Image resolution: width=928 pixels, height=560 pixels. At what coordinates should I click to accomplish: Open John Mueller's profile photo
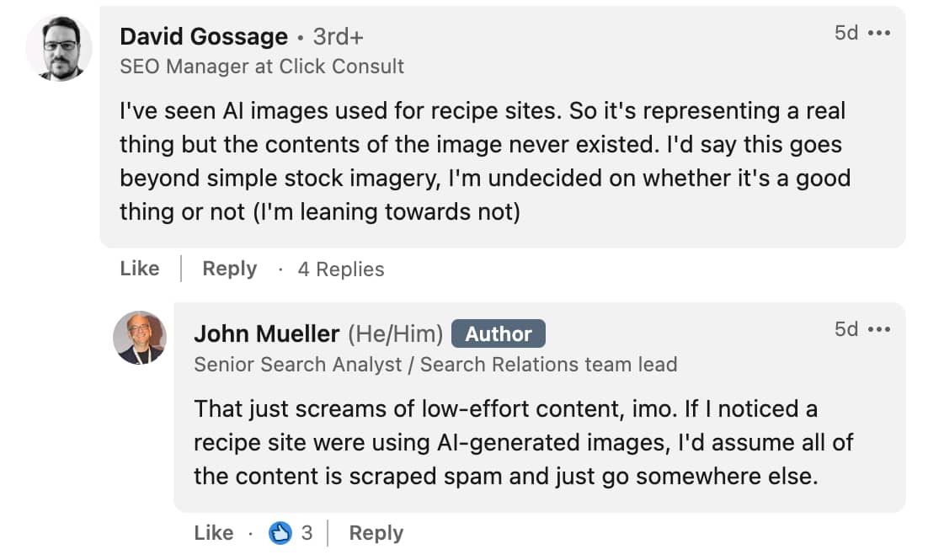tap(140, 338)
